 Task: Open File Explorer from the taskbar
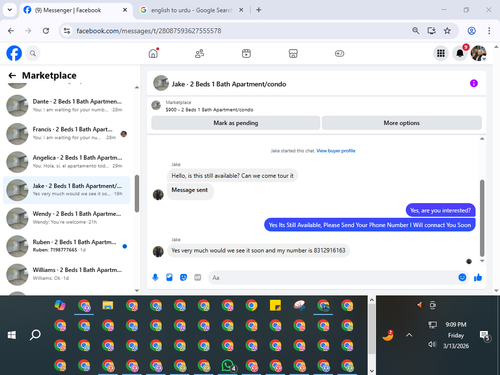108,305
